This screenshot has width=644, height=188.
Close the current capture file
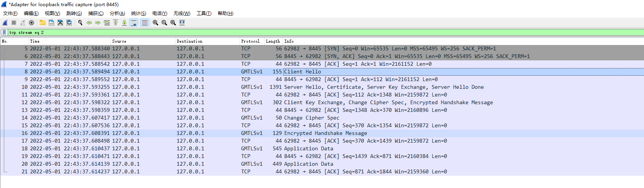(x=60, y=23)
